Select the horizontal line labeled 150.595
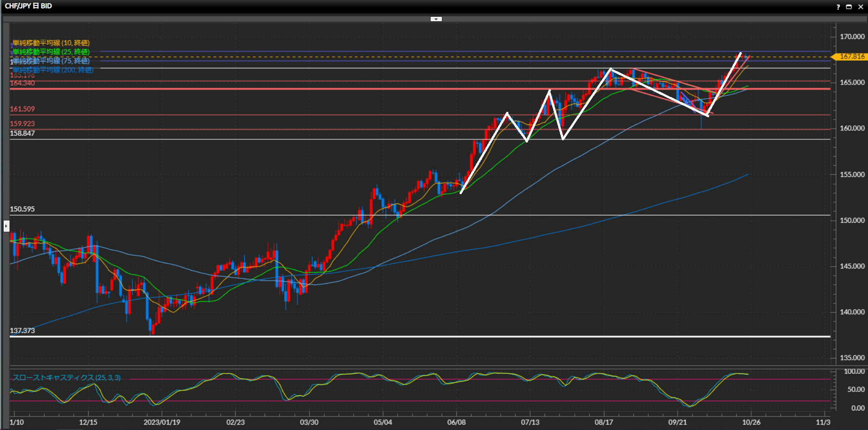The image size is (868, 430). [x=407, y=215]
